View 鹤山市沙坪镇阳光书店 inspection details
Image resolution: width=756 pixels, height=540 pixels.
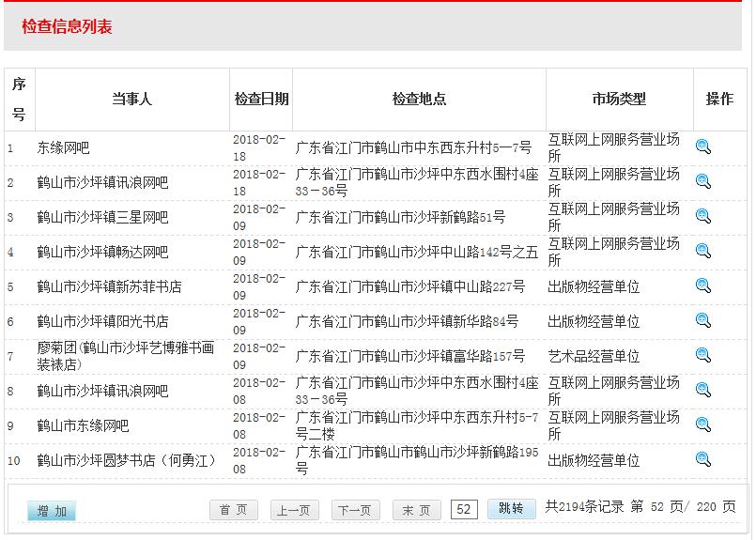click(703, 320)
